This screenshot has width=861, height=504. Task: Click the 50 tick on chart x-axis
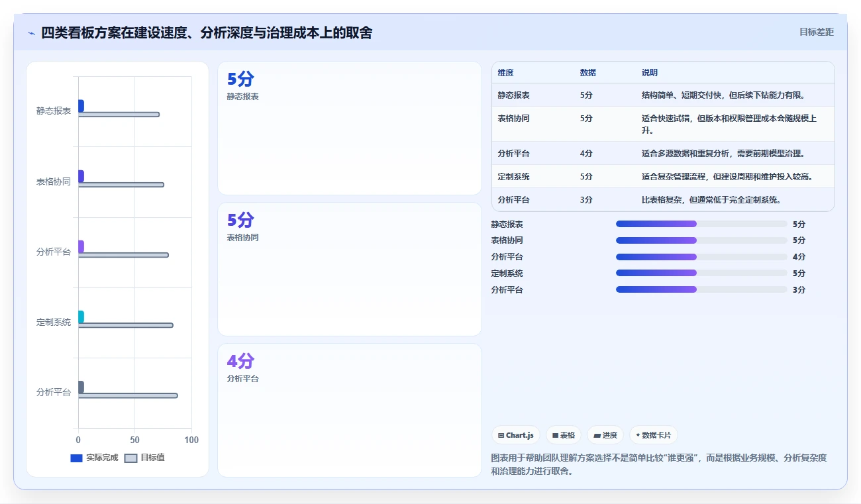click(135, 440)
